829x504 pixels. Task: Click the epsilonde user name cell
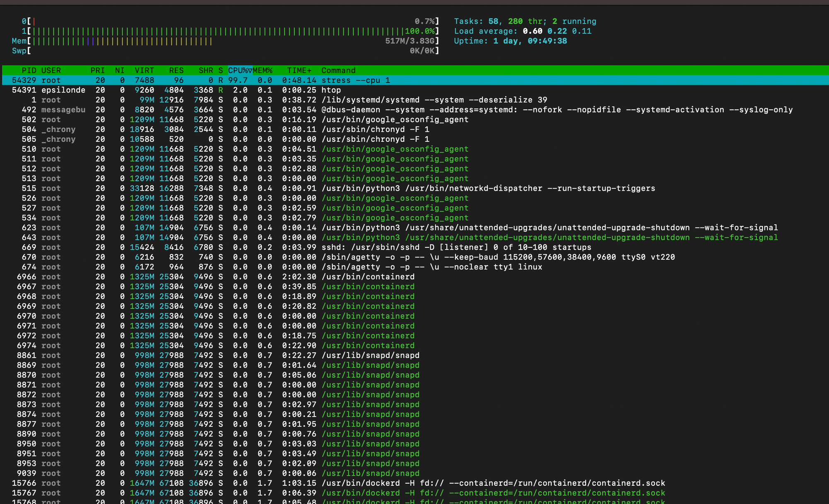[x=63, y=90]
